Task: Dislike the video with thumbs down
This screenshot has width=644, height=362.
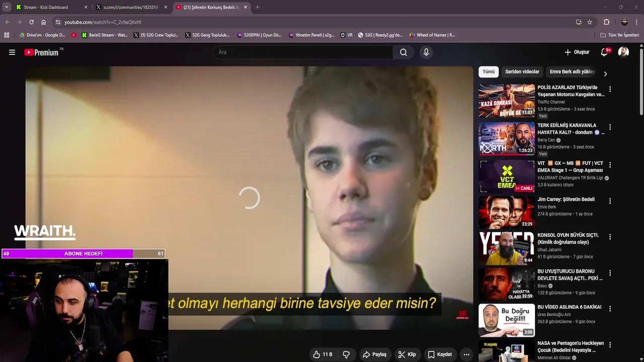Action: click(346, 354)
